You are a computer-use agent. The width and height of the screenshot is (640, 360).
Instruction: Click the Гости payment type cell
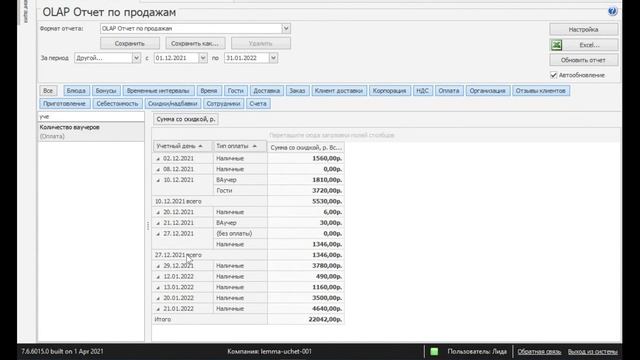coord(240,191)
